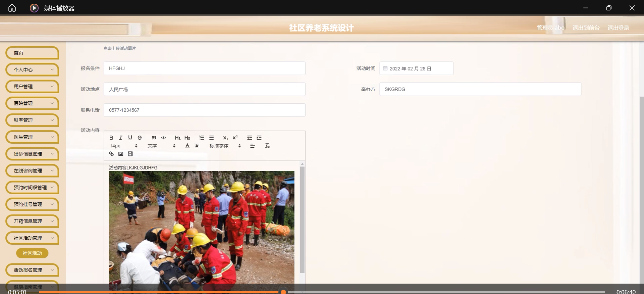The width and height of the screenshot is (644, 294).
Task: Click the rescue photo in the editor
Action: coord(202,231)
